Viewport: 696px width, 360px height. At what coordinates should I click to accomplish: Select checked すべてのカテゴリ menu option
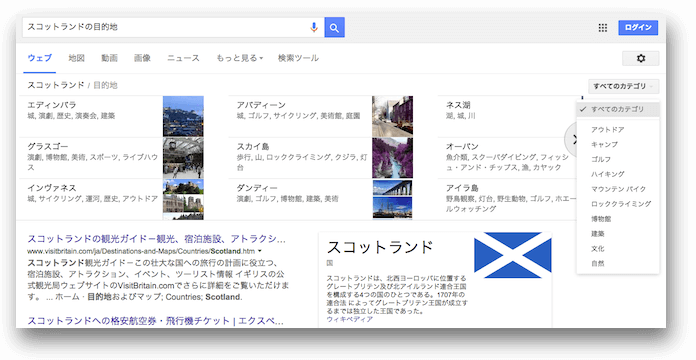(617, 109)
